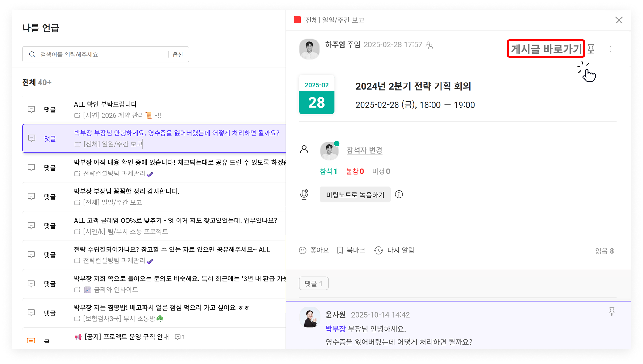Click 참석자 변경 link
This screenshot has width=643, height=364.
click(364, 150)
